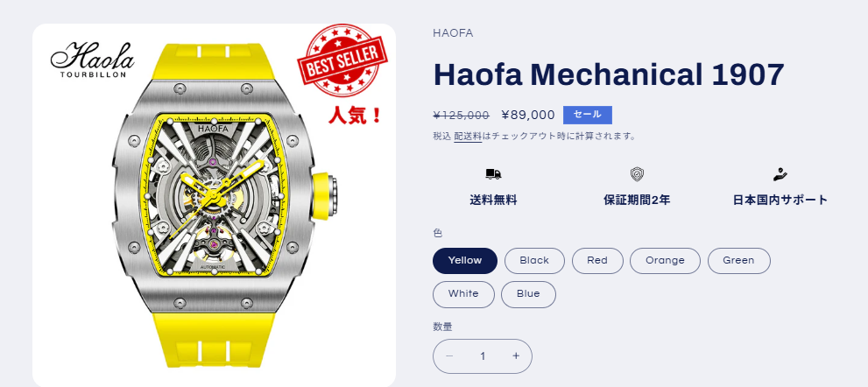Choose the Green color variant
868x387 pixels.
coord(738,261)
